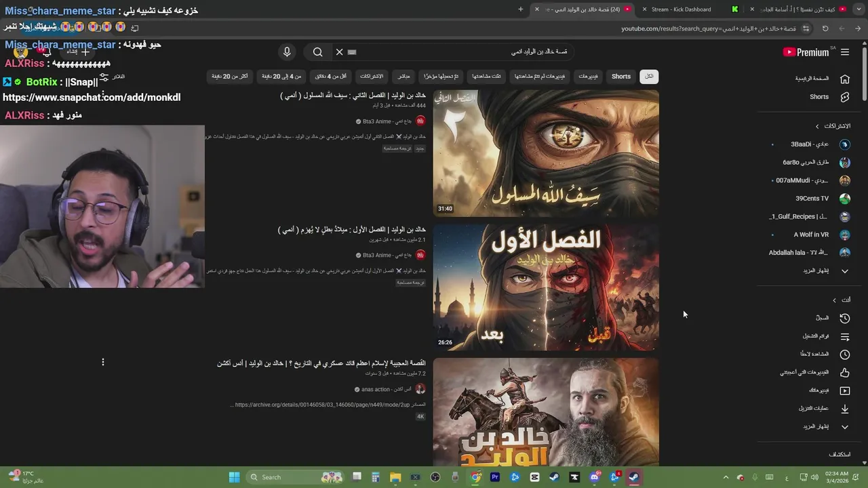Open the YouTube hamburger menu
868x488 pixels.
pyautogui.click(x=845, y=52)
